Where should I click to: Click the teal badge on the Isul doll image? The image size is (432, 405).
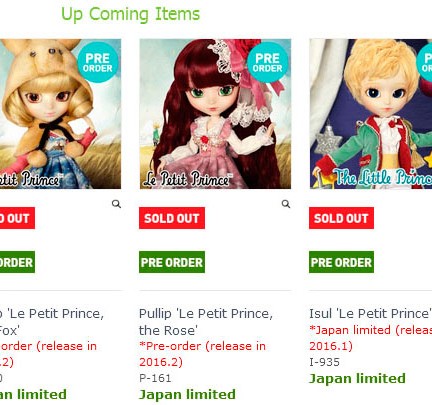coord(425,62)
